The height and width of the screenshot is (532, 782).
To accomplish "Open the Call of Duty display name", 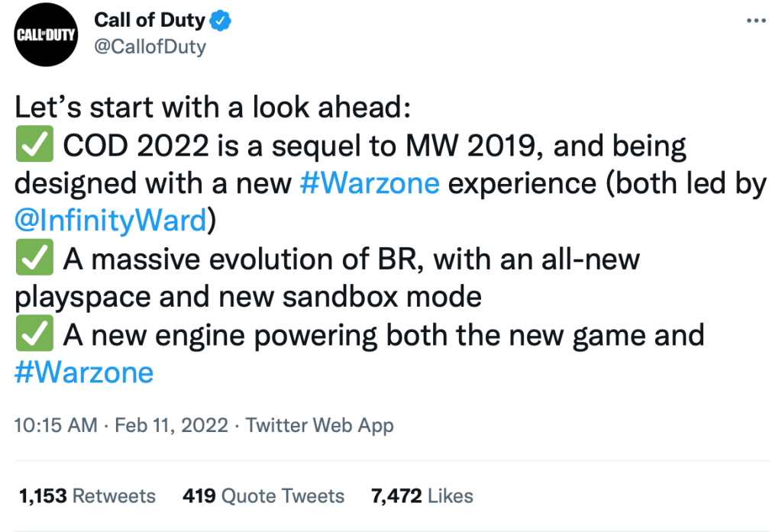I will [x=151, y=21].
